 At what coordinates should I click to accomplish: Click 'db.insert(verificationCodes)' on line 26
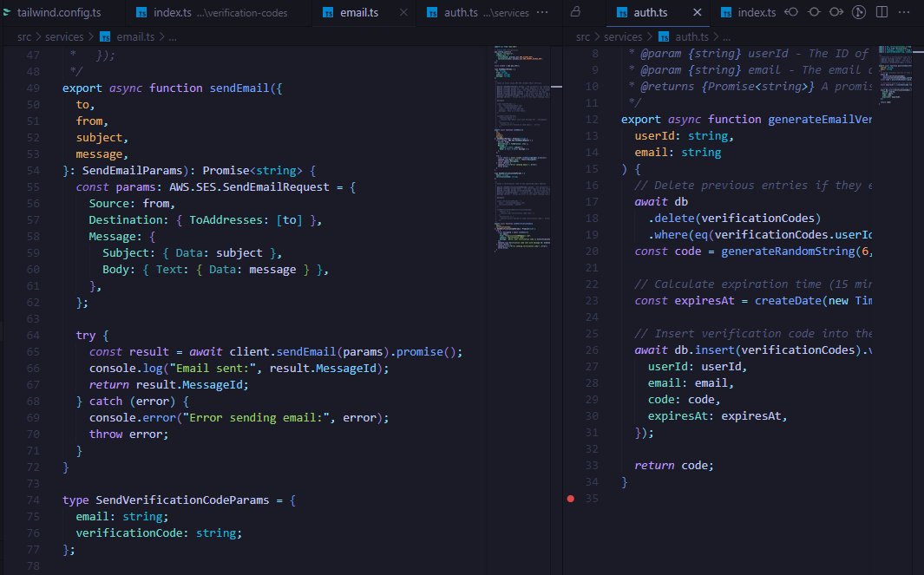point(768,350)
